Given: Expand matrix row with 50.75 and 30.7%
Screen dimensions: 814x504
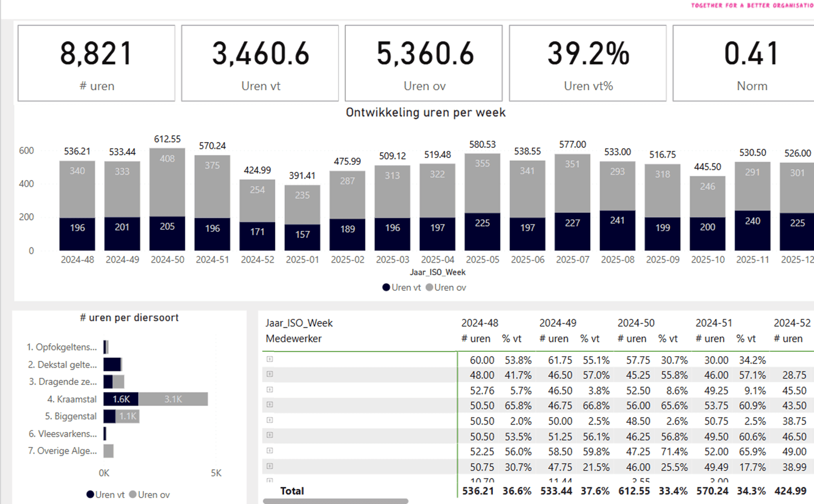Looking at the screenshot, I should (x=270, y=466).
